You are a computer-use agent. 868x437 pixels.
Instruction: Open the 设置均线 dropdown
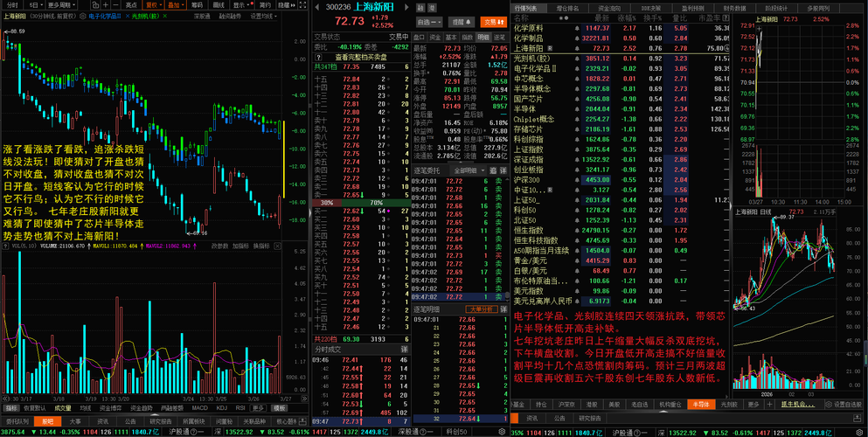coord(263,16)
